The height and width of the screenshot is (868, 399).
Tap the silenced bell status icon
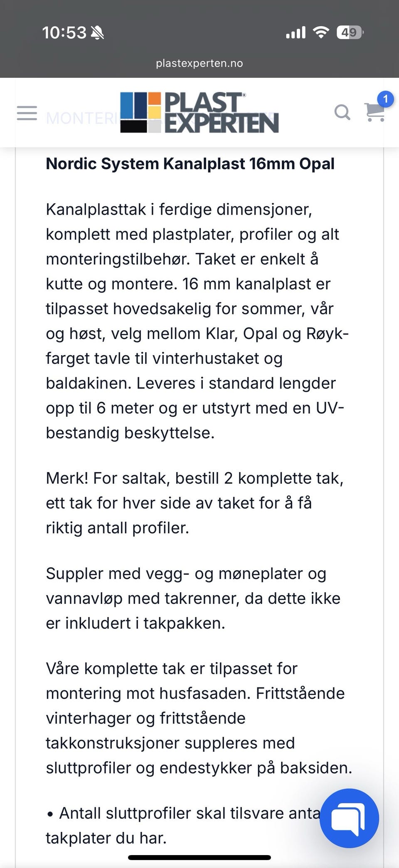point(97,32)
